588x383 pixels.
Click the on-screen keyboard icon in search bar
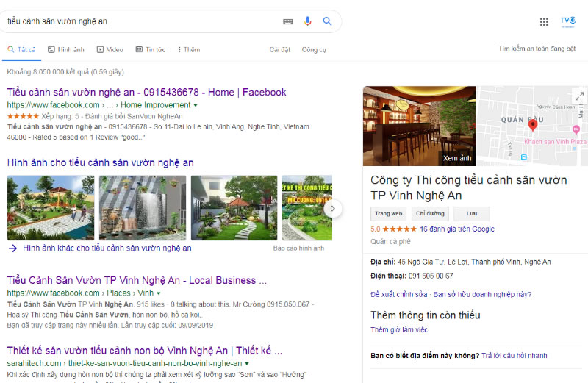pos(287,21)
